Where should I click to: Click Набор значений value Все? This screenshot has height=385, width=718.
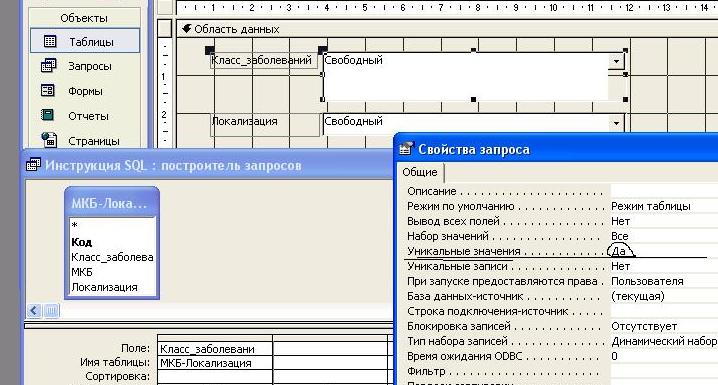[x=664, y=236]
